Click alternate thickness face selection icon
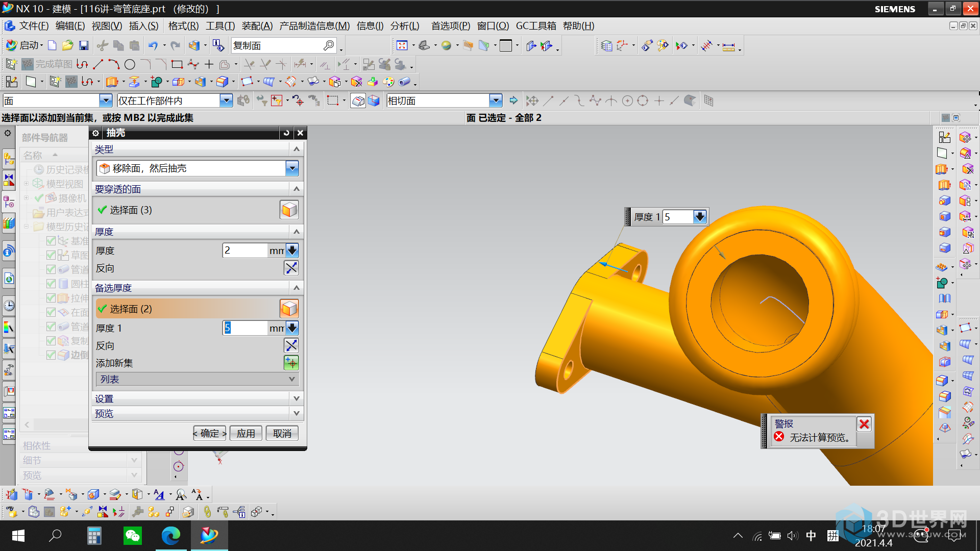Viewport: 980px width, 551px height. click(289, 309)
